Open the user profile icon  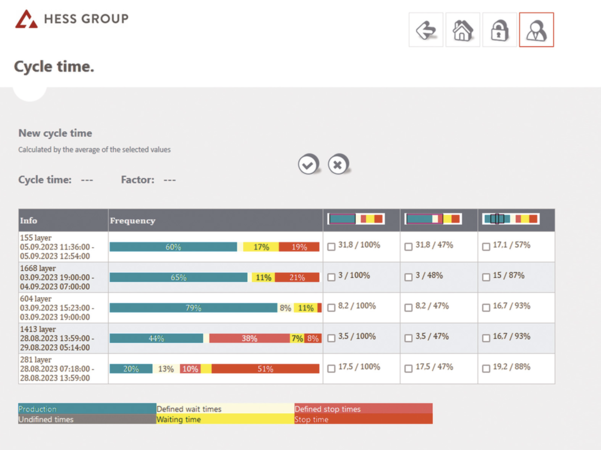click(x=536, y=30)
